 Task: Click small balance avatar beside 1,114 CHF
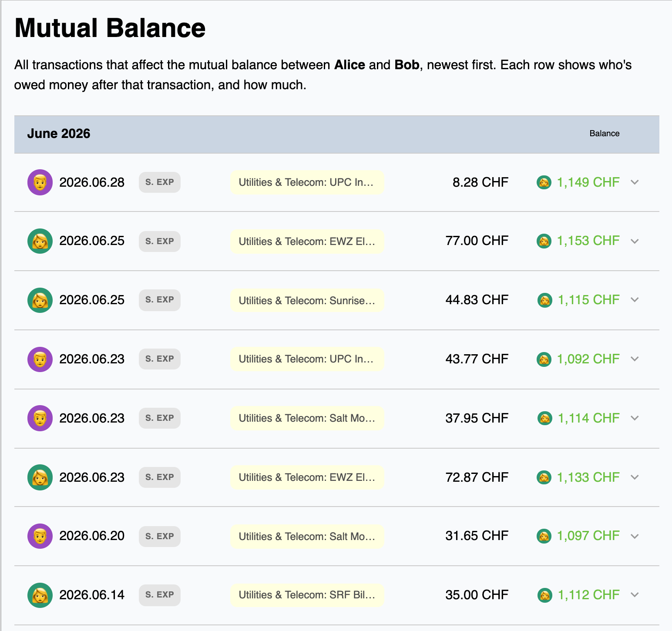[x=545, y=418]
